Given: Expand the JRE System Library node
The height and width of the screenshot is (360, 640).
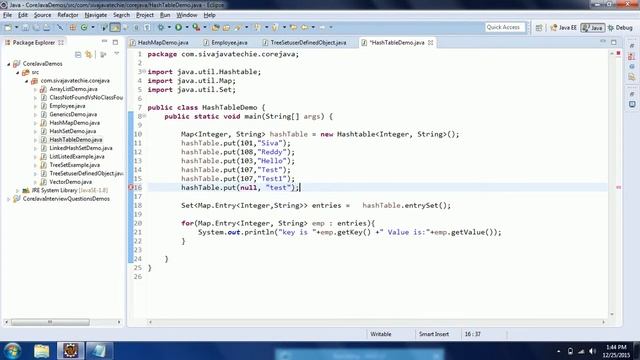Looking at the screenshot, I should click(18, 191).
